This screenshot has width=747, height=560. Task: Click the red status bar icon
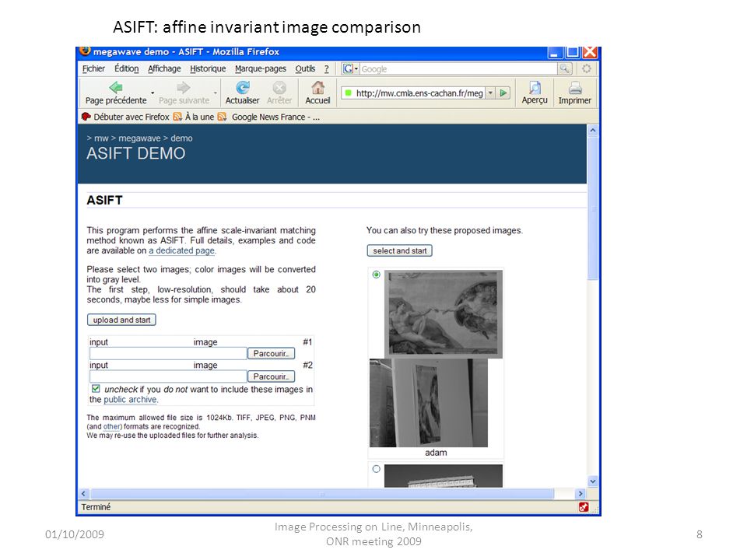point(584,507)
